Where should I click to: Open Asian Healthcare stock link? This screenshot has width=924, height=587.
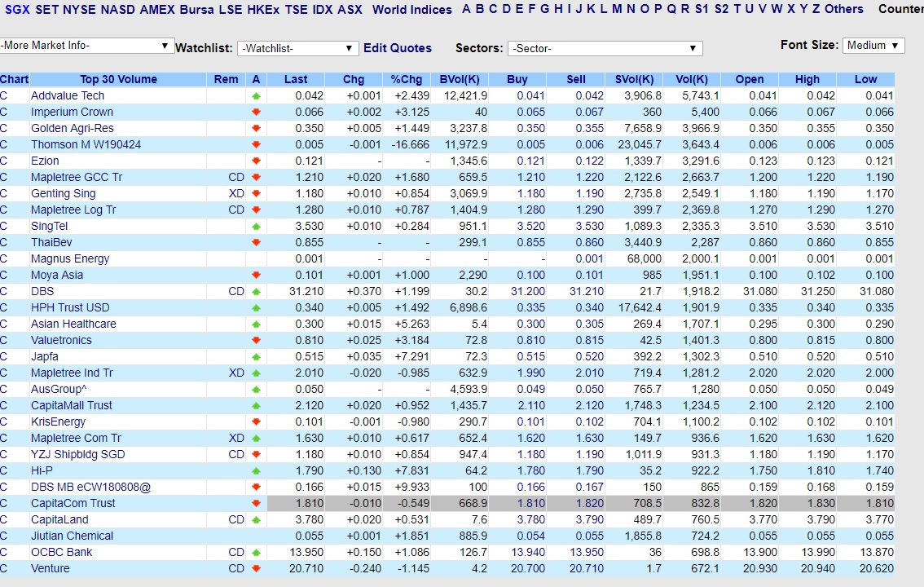73,324
